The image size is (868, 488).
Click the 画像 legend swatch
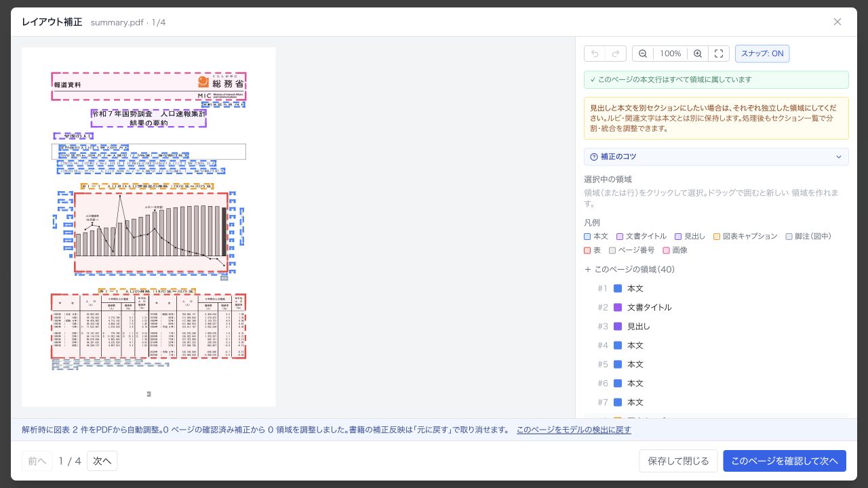[666, 250]
